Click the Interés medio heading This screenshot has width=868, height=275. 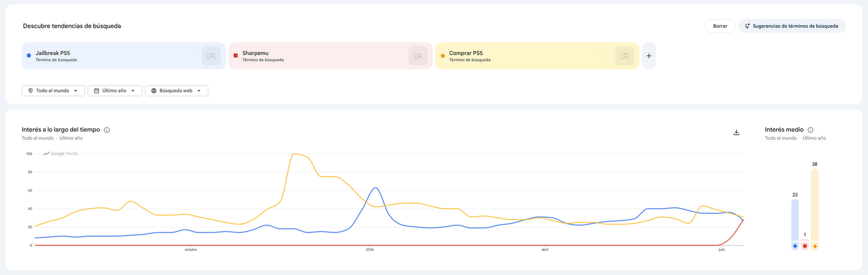pyautogui.click(x=784, y=130)
